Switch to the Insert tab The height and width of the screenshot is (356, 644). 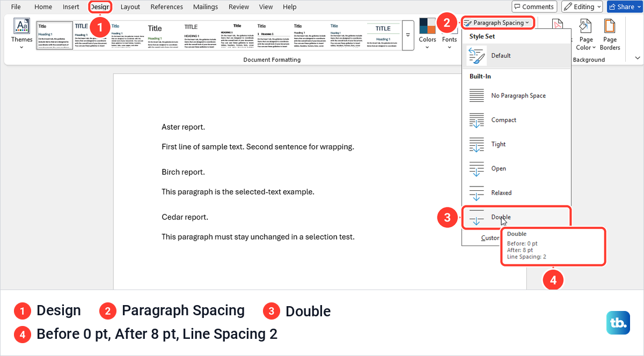[71, 7]
